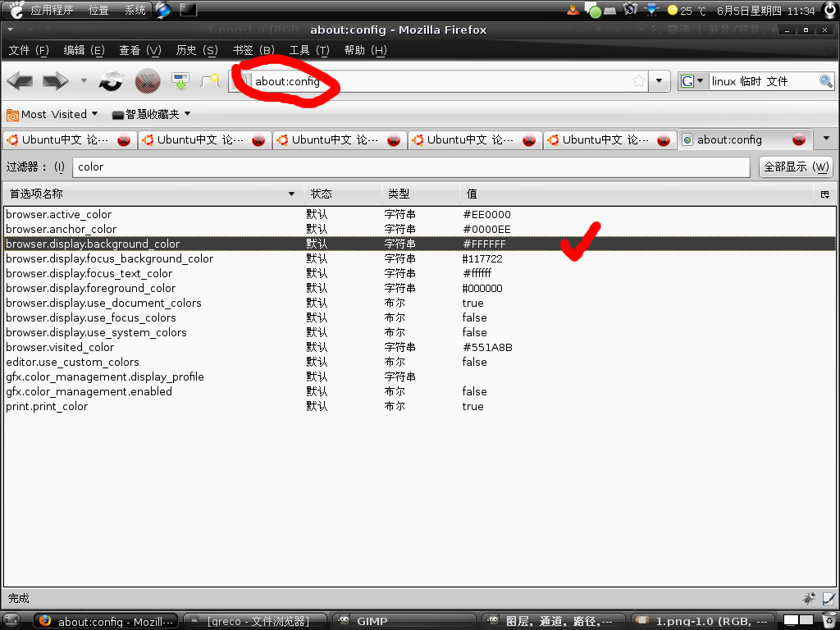Open the Google search engine selector
The height and width of the screenshot is (630, 840).
click(692, 81)
